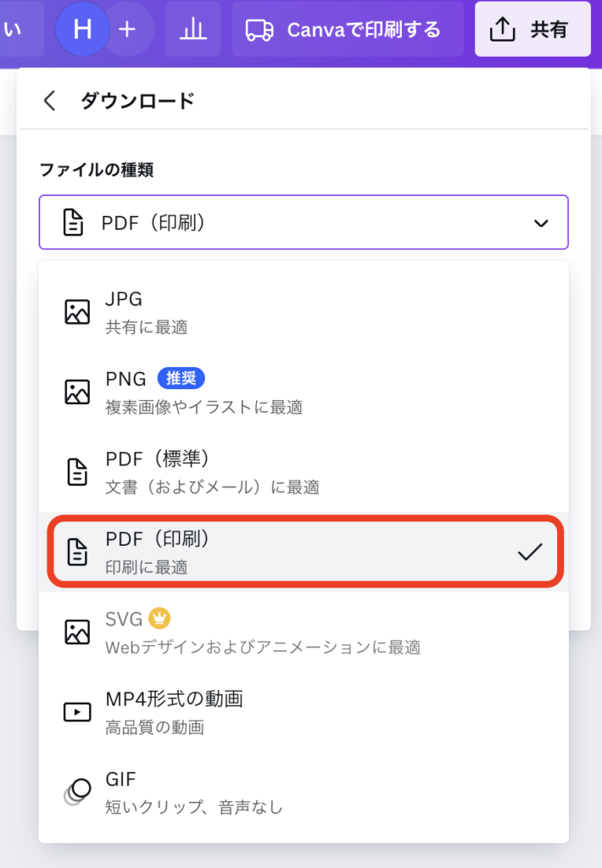Click the back arrow beside ダウンロード
This screenshot has height=868, width=602.
click(49, 101)
